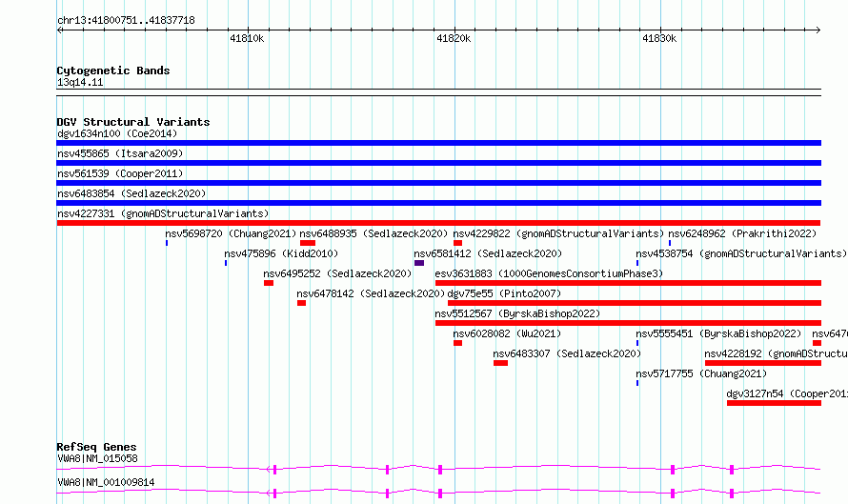
Task: Click the nsv4229822 (gnomADStructuralVariants) variant label
Action: (x=558, y=233)
